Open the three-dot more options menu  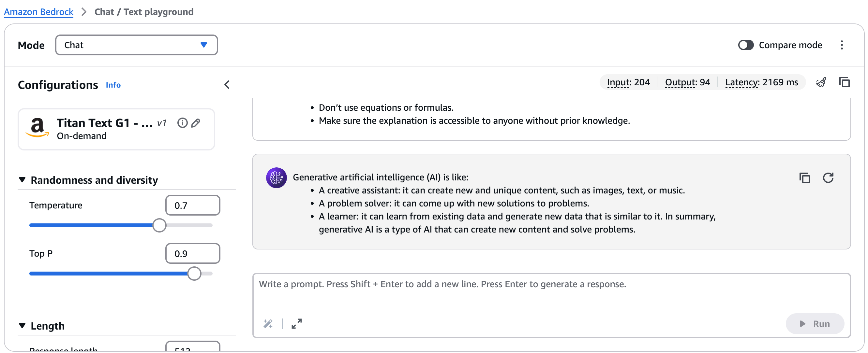coord(841,45)
